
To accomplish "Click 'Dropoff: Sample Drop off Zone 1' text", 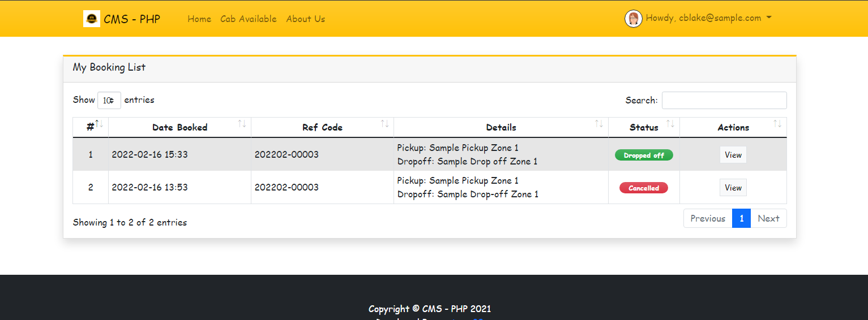I will click(x=467, y=161).
